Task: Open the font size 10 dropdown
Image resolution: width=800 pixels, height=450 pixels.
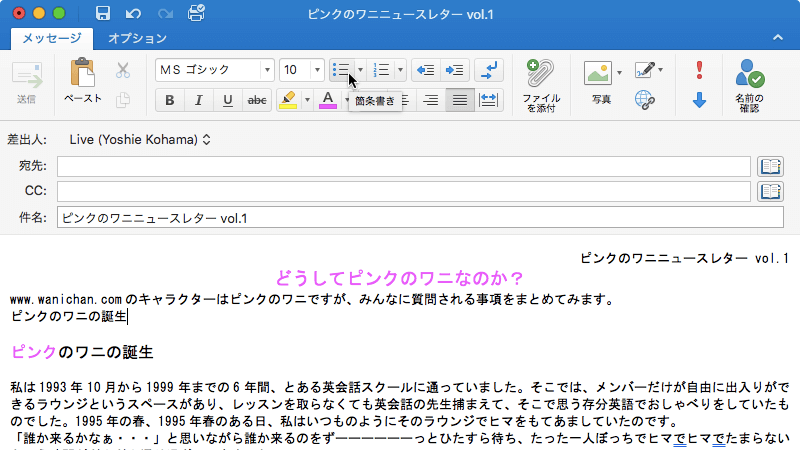Action: pyautogui.click(x=317, y=70)
